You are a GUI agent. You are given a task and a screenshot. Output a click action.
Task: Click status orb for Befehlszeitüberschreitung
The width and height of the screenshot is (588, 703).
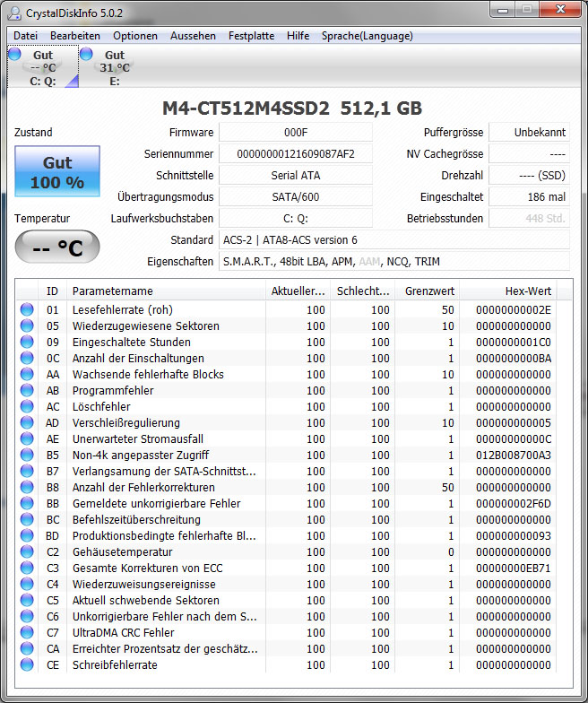pyautogui.click(x=27, y=519)
